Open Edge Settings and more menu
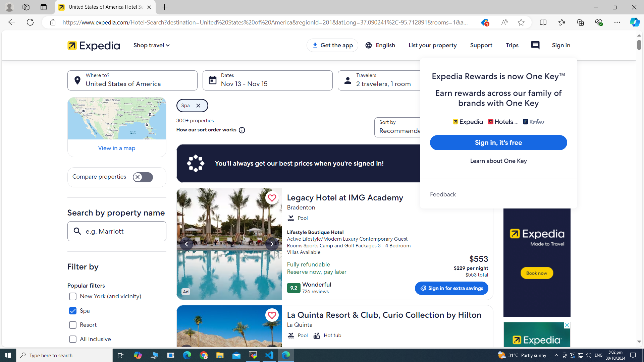This screenshot has width=644, height=362. [617, 22]
